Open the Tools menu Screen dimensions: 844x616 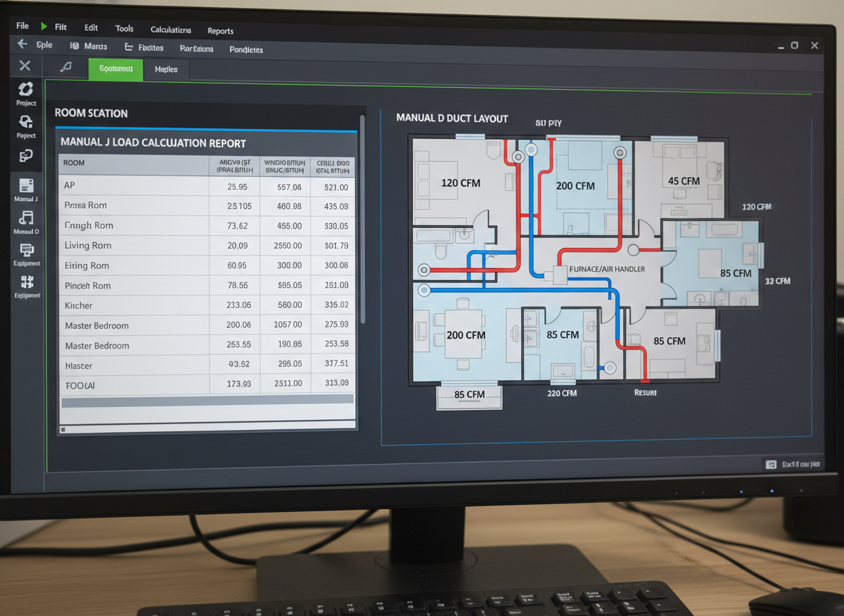coord(124,29)
